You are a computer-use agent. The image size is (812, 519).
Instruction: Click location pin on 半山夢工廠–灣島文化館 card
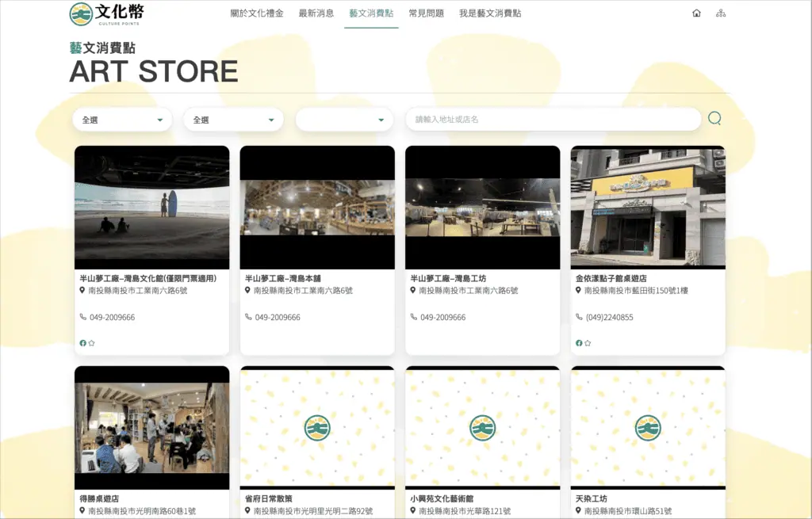(82, 290)
